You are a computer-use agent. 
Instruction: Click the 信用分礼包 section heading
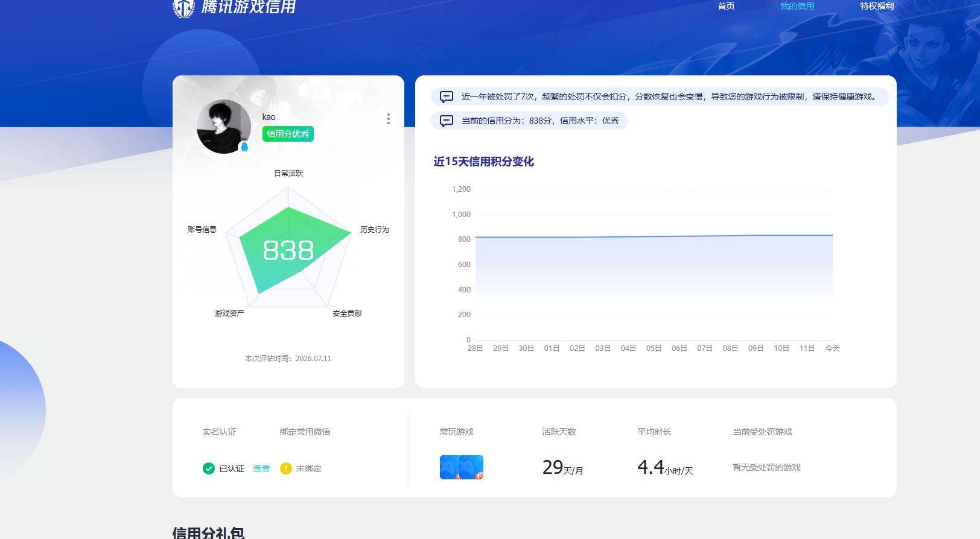click(x=208, y=532)
